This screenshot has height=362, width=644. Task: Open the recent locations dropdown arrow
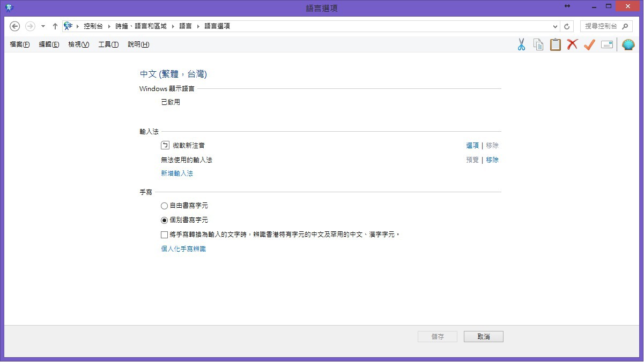click(43, 26)
